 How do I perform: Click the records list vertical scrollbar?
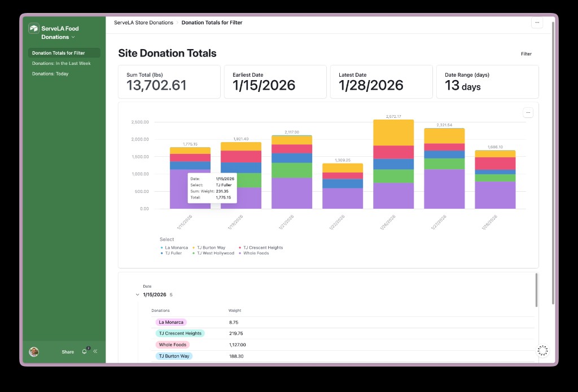click(x=536, y=290)
